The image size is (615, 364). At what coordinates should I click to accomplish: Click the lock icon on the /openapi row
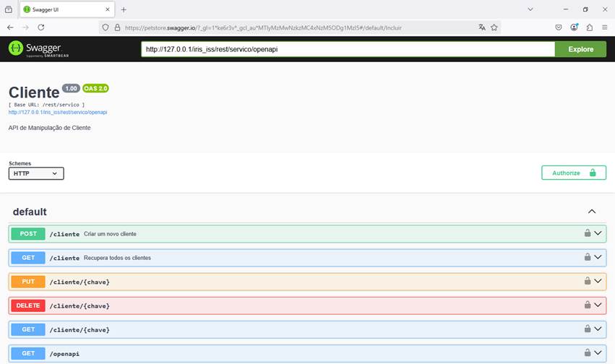point(588,353)
